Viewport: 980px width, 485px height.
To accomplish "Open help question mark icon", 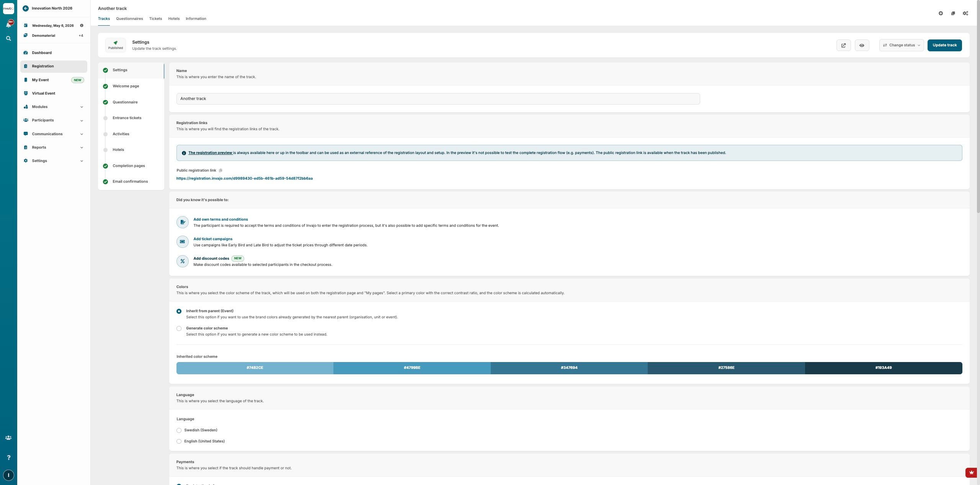I will click(8, 457).
